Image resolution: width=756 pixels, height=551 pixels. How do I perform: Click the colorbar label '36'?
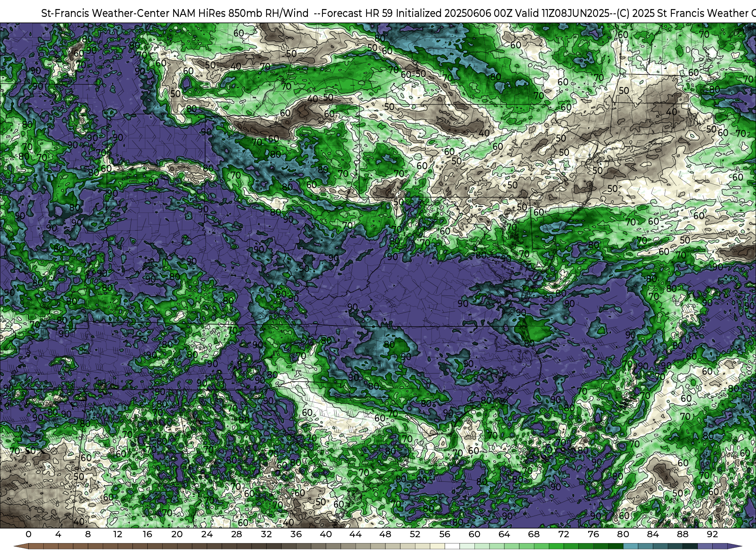point(296,534)
